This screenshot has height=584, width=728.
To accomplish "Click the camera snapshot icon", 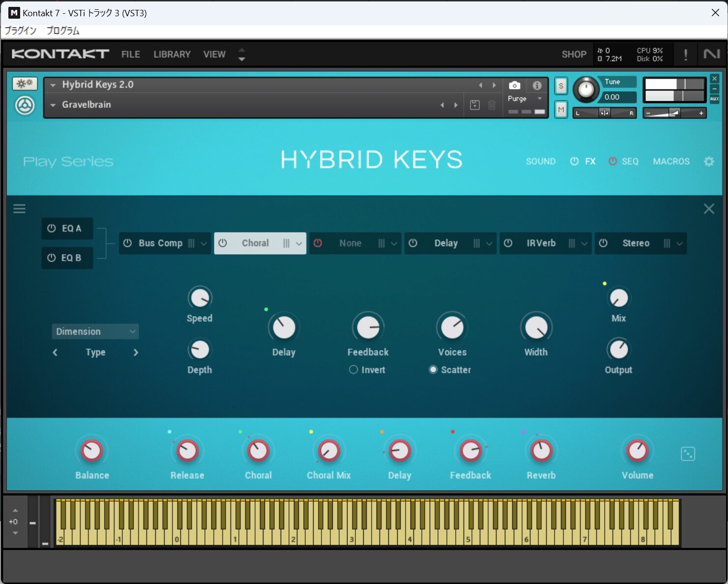I will (x=514, y=85).
